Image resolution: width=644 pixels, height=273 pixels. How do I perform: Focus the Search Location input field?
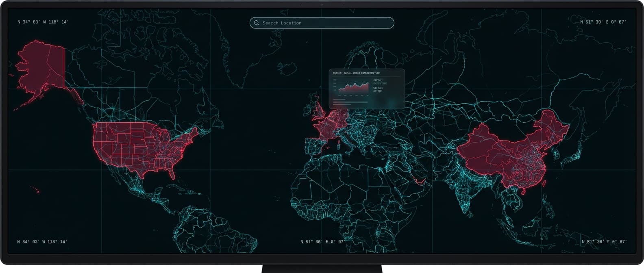pos(325,23)
